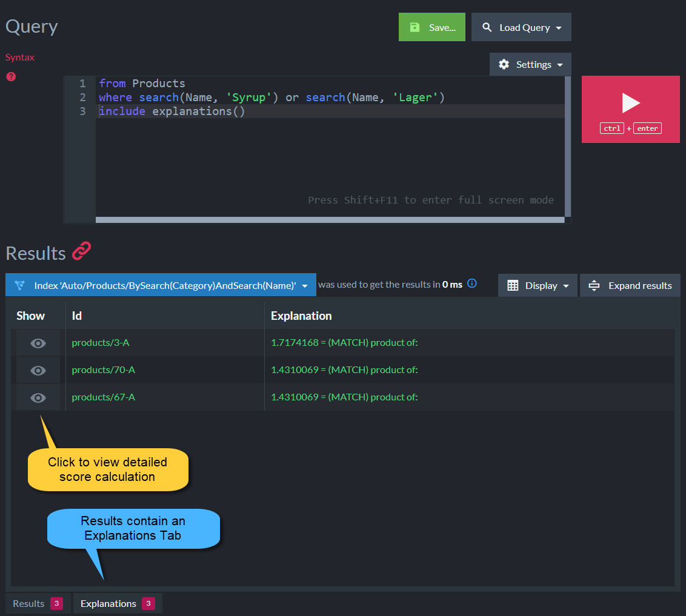Click the info icon next to 0 ms
This screenshot has width=686, height=616.
click(x=471, y=283)
